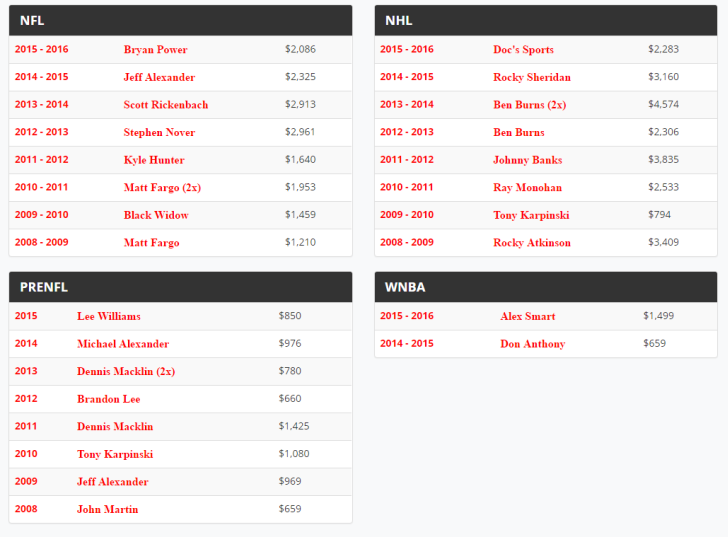Select Black Widow handicapper link
Screen dimensions: 728x537
click(x=156, y=215)
